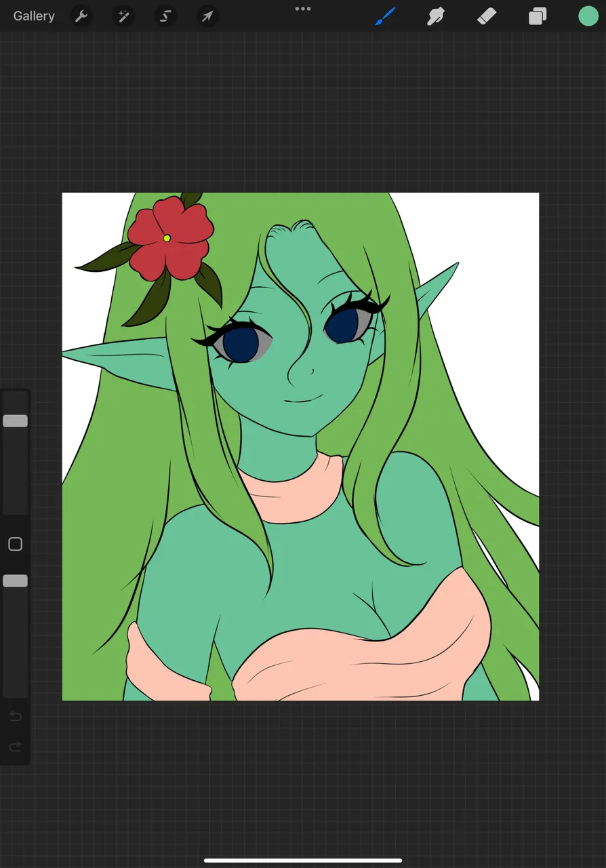This screenshot has height=868, width=606.
Task: Select the Brush tool
Action: coord(385,16)
